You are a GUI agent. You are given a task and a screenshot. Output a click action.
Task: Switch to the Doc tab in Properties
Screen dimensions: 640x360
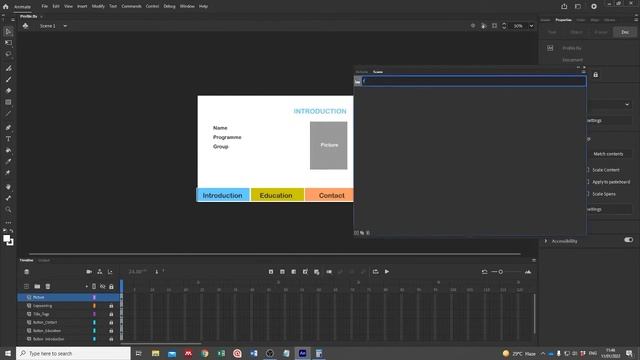(625, 32)
